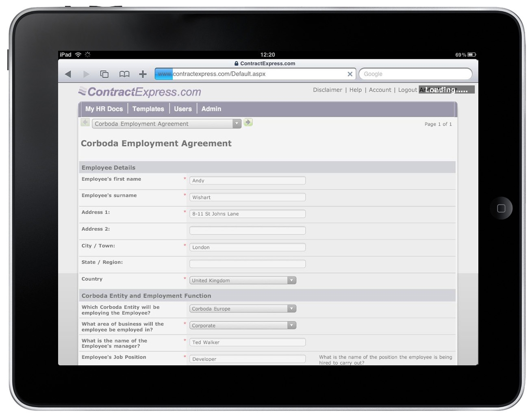Open the My HR Docs tab
532x419 pixels.
click(x=104, y=109)
